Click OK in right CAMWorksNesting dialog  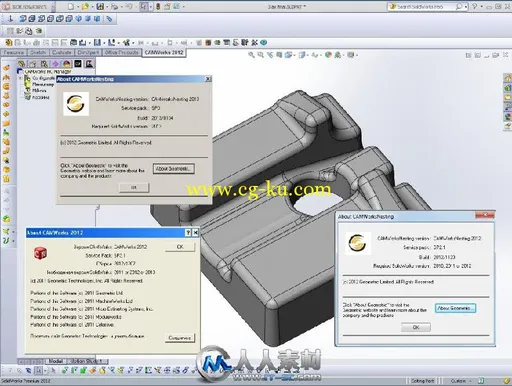[416, 327]
